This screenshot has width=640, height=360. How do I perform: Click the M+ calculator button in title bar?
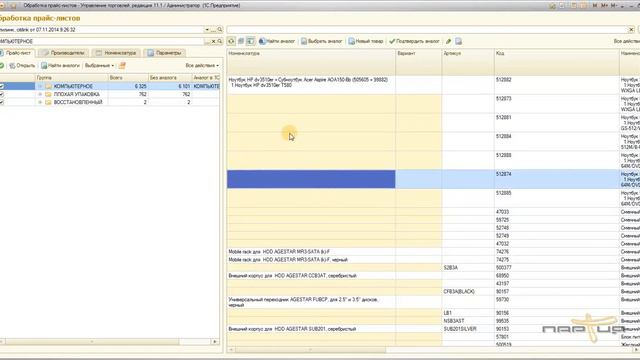(604, 6)
